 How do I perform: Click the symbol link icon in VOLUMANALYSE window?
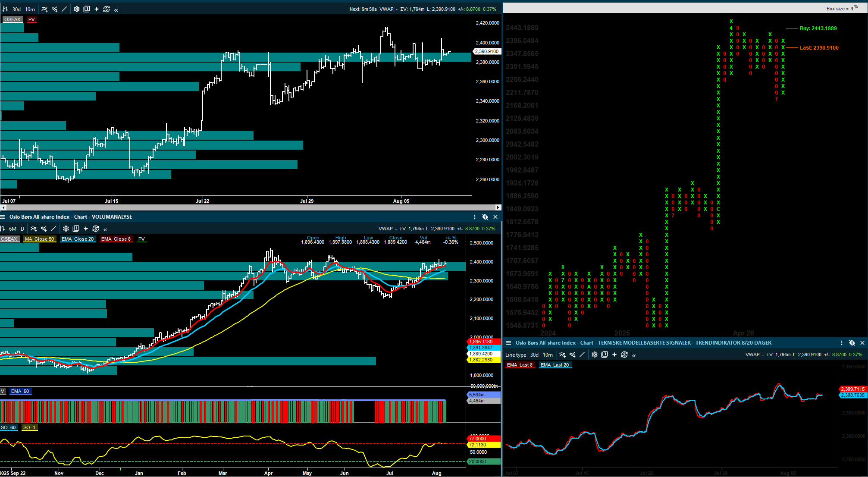[485, 217]
